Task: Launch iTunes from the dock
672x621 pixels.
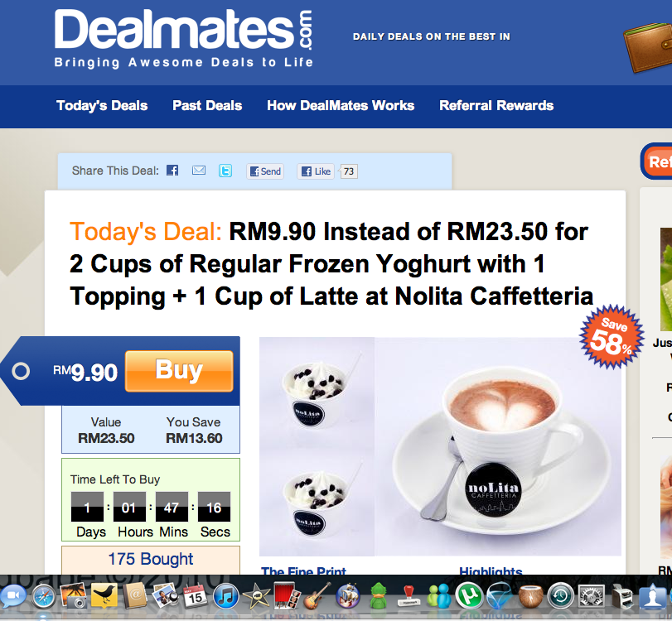Action: click(x=226, y=596)
